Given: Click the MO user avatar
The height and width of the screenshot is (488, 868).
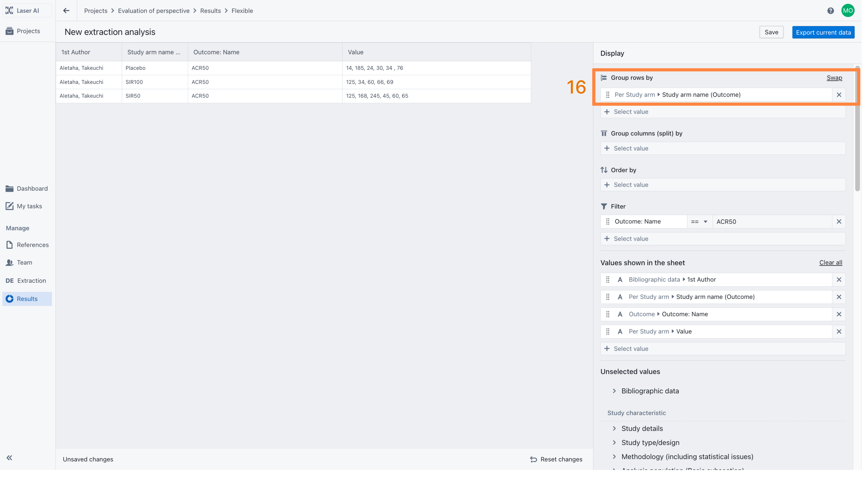Looking at the screenshot, I should (x=848, y=11).
